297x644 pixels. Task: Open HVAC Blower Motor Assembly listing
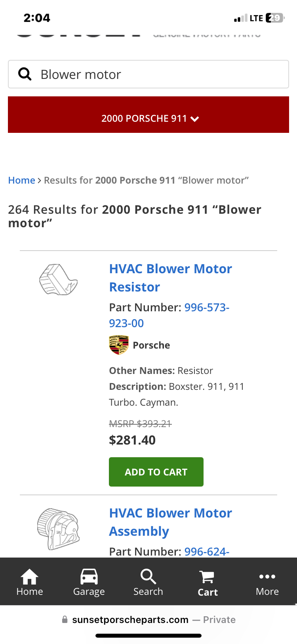(x=171, y=522)
